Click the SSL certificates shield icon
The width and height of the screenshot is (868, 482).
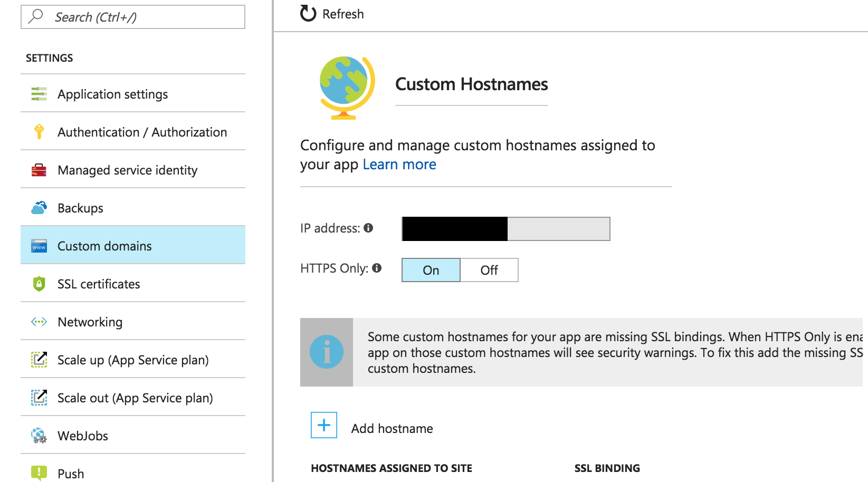[x=39, y=284]
